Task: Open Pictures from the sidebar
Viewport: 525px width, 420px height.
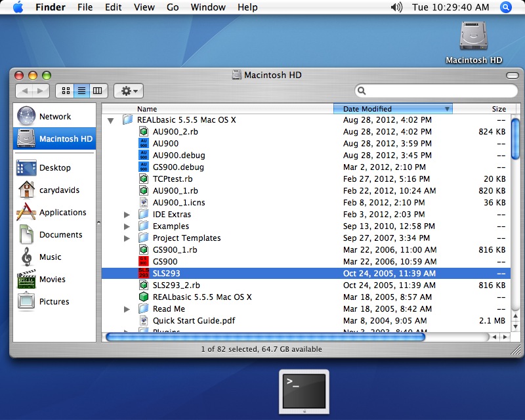Action: 54,301
